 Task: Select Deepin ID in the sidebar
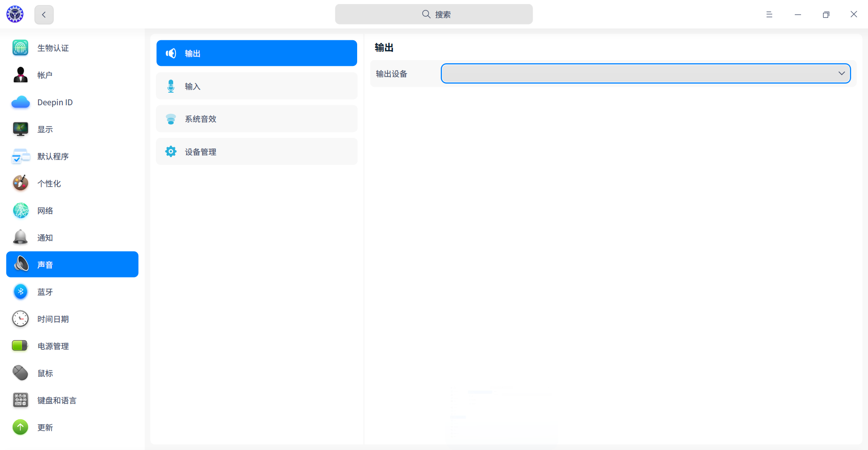point(72,102)
